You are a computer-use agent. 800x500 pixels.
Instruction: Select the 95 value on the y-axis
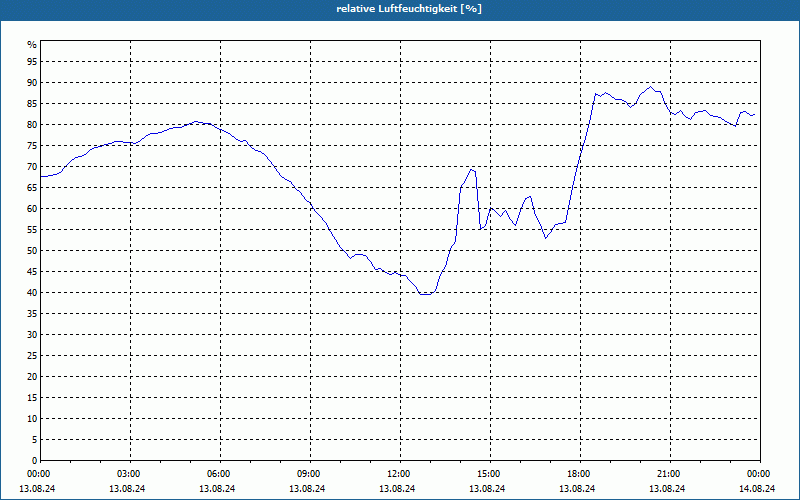coord(32,62)
